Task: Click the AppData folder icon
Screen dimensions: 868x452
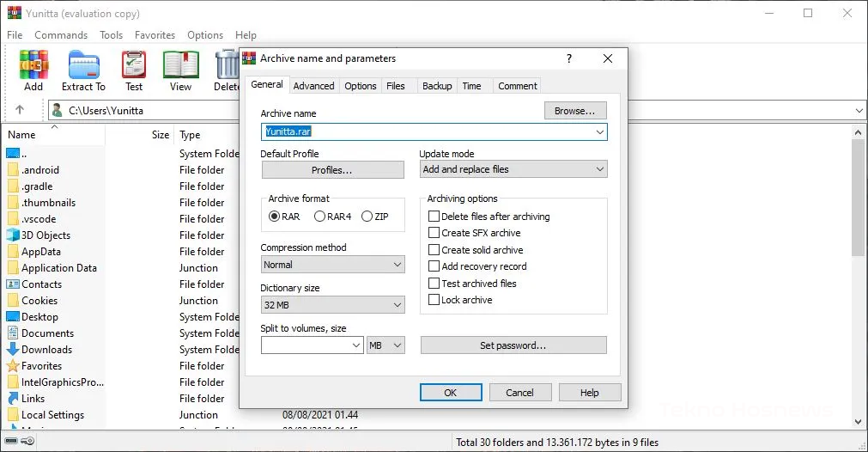Action: pos(13,252)
